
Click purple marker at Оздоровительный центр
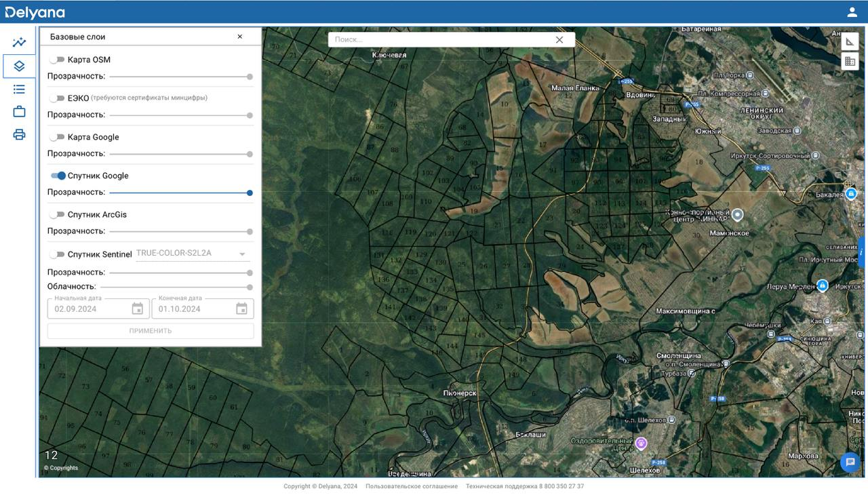pyautogui.click(x=641, y=443)
